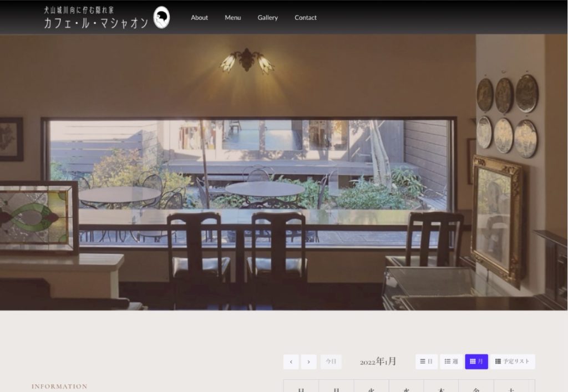
Task: Click the Sunday (日) calendar column header
Action: coord(301,388)
